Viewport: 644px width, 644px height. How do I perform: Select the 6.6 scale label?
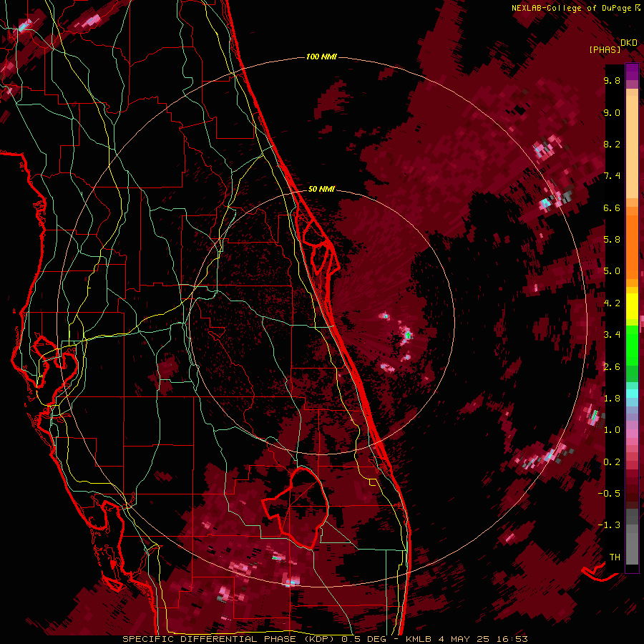pyautogui.click(x=612, y=208)
